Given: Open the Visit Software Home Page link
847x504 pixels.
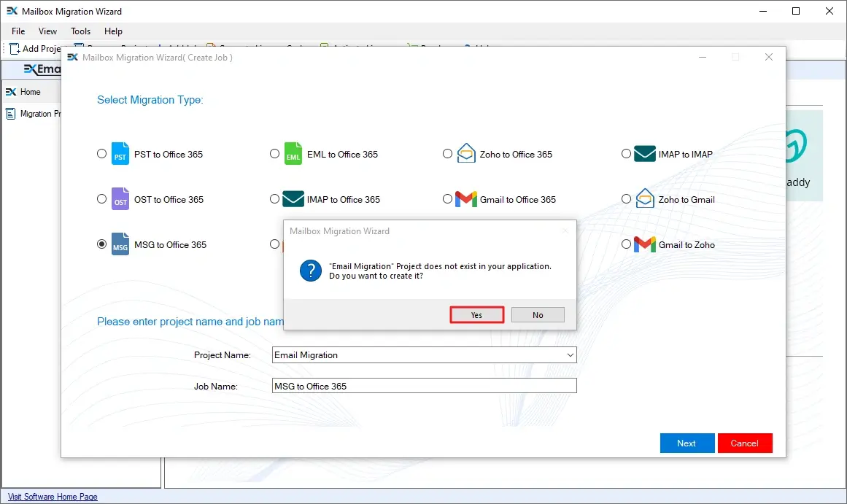Looking at the screenshot, I should click(53, 497).
